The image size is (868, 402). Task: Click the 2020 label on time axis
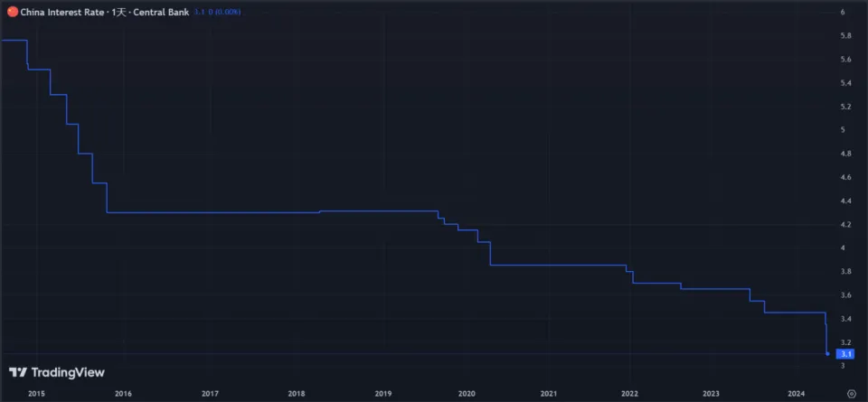467,393
